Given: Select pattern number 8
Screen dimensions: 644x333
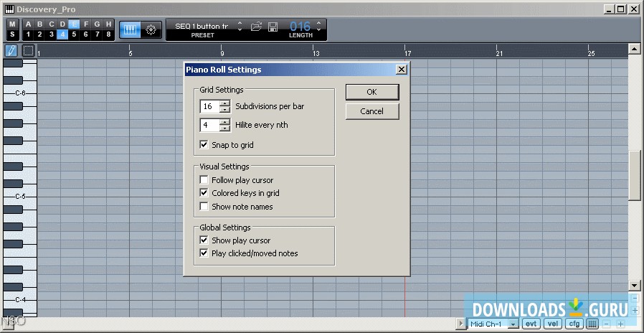Looking at the screenshot, I should pyautogui.click(x=108, y=34).
